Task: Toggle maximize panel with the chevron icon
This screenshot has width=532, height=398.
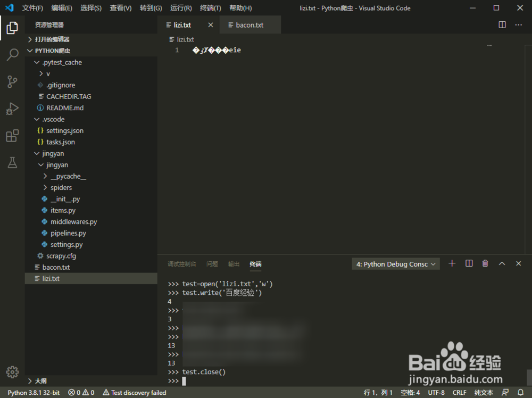Action: pos(502,263)
